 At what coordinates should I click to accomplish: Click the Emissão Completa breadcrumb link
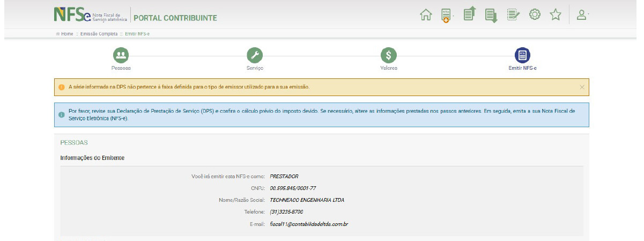point(100,34)
